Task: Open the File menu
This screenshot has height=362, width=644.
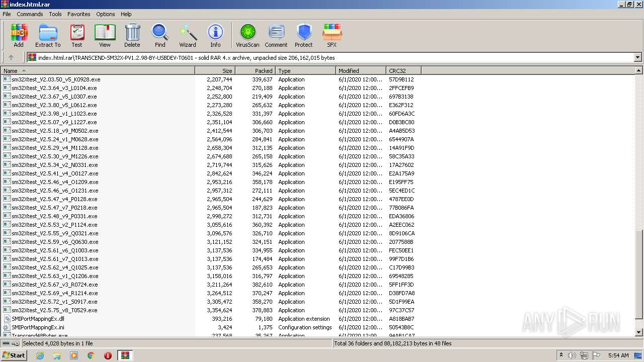Action: point(7,14)
